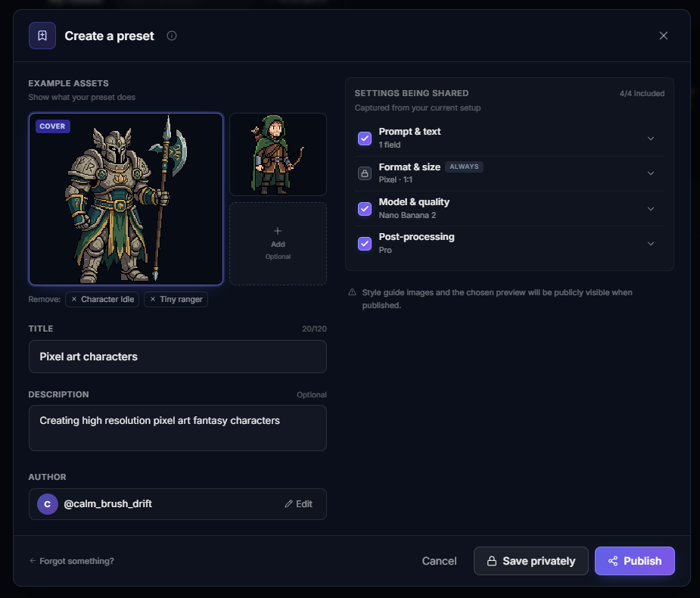Uncheck the Prompt & text checkbox
The image size is (700, 598).
(364, 138)
